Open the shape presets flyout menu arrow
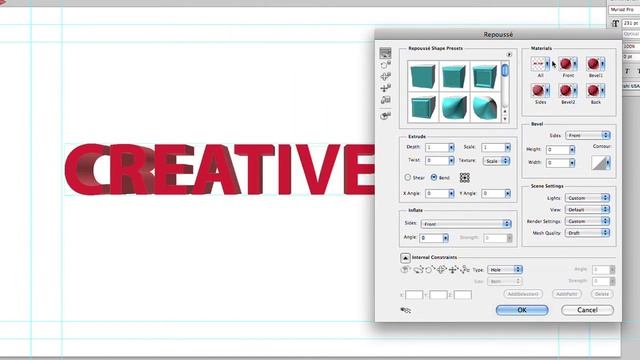 click(509, 54)
